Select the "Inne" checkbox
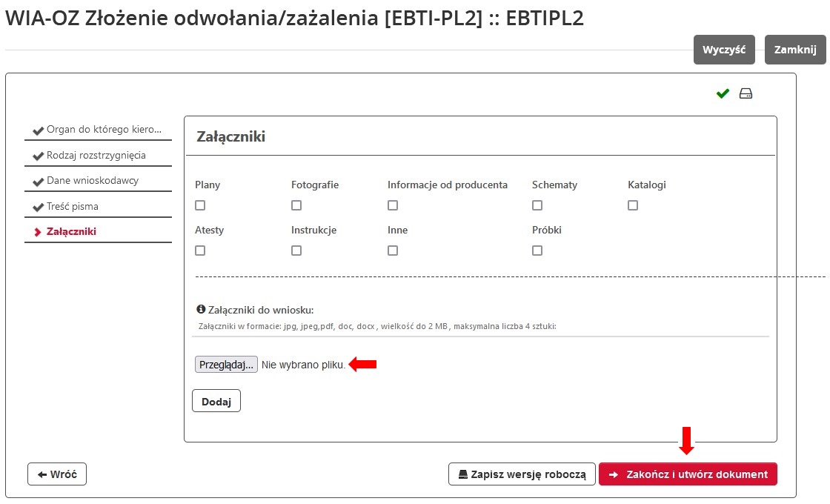830x504 pixels. coord(392,250)
